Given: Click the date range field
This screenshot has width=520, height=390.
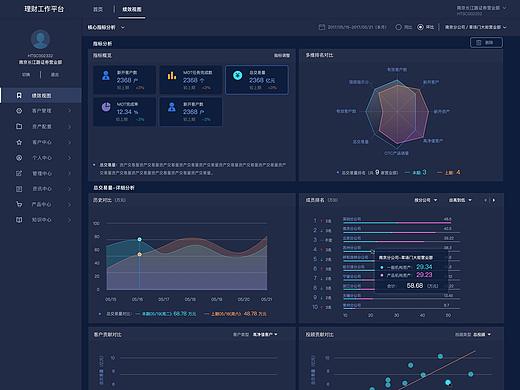Looking at the screenshot, I should point(353,27).
